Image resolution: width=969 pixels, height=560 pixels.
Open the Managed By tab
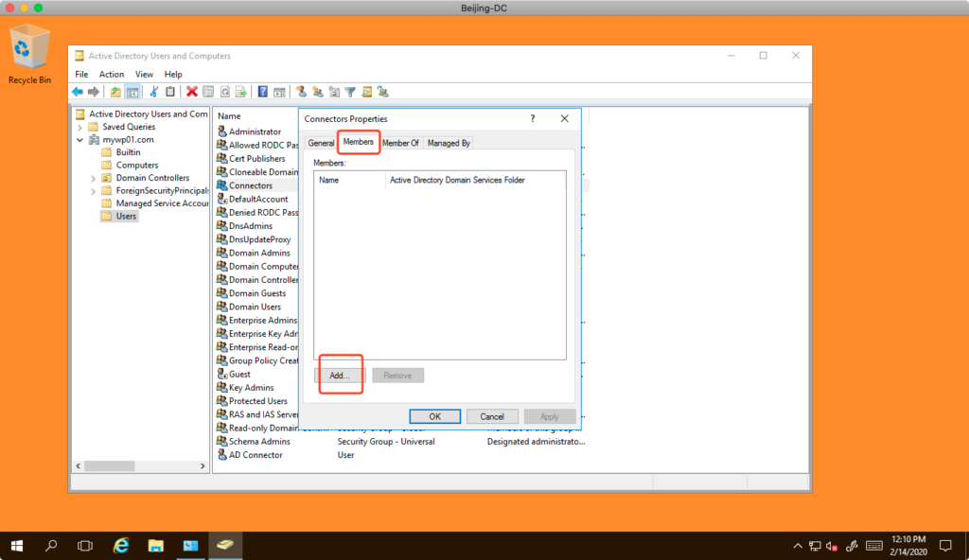[x=449, y=143]
